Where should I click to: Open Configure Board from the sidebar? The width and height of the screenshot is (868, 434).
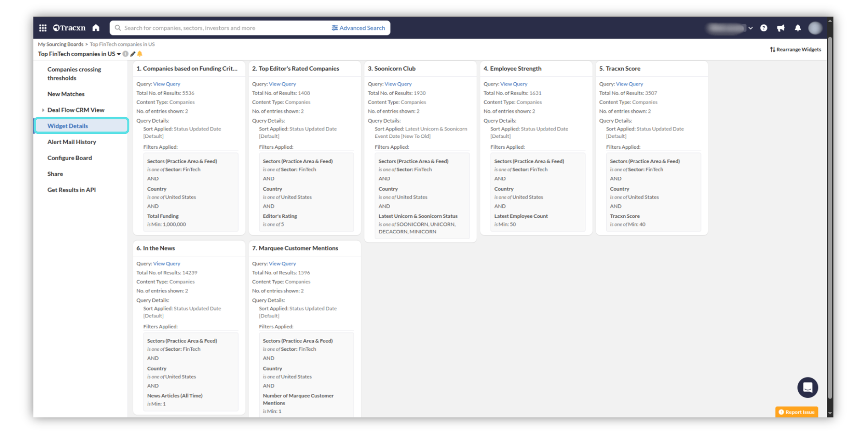point(70,158)
